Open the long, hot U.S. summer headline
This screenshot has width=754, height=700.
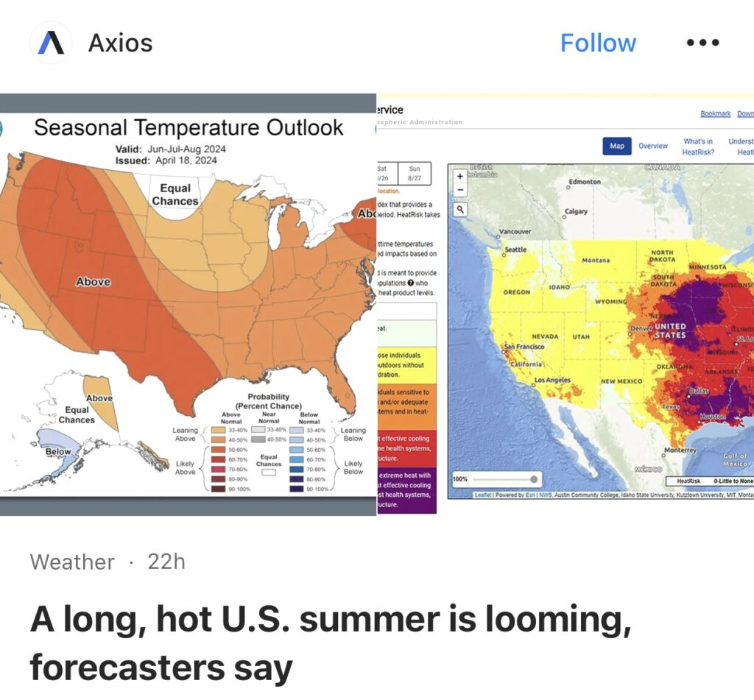click(330, 644)
